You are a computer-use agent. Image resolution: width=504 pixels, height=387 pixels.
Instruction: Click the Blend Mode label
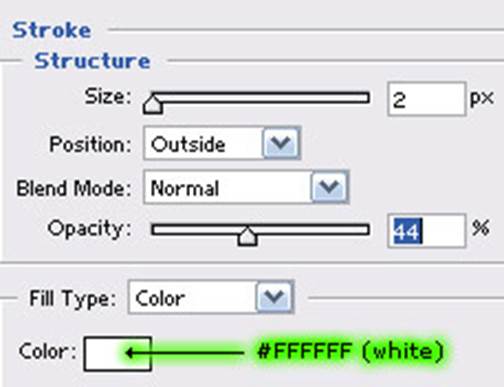coord(74,188)
